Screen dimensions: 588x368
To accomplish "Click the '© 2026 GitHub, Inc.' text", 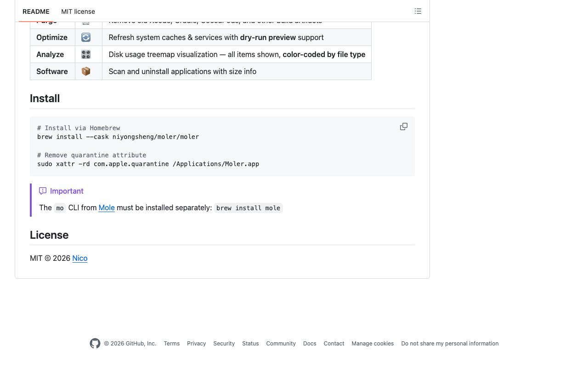I will coord(130,344).
